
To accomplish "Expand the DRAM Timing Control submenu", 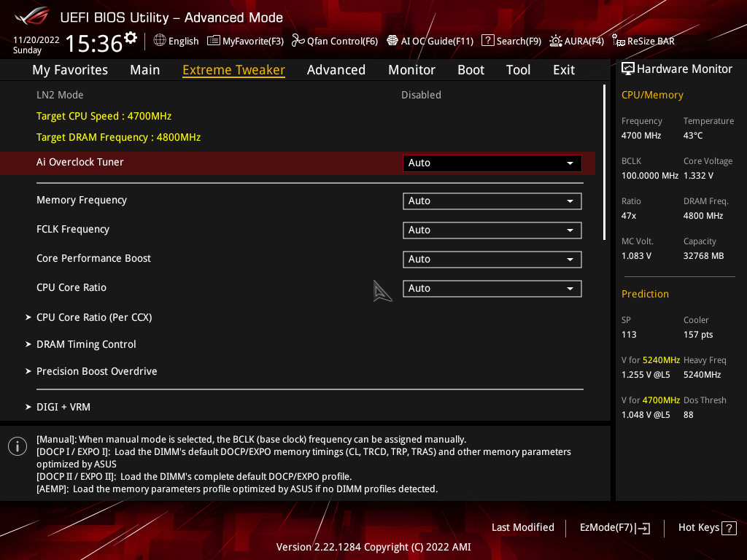I will (86, 344).
